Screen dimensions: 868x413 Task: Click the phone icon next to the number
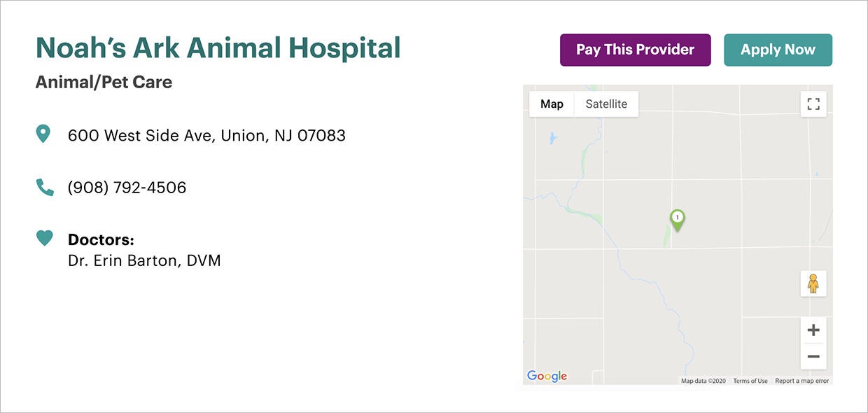pyautogui.click(x=45, y=188)
